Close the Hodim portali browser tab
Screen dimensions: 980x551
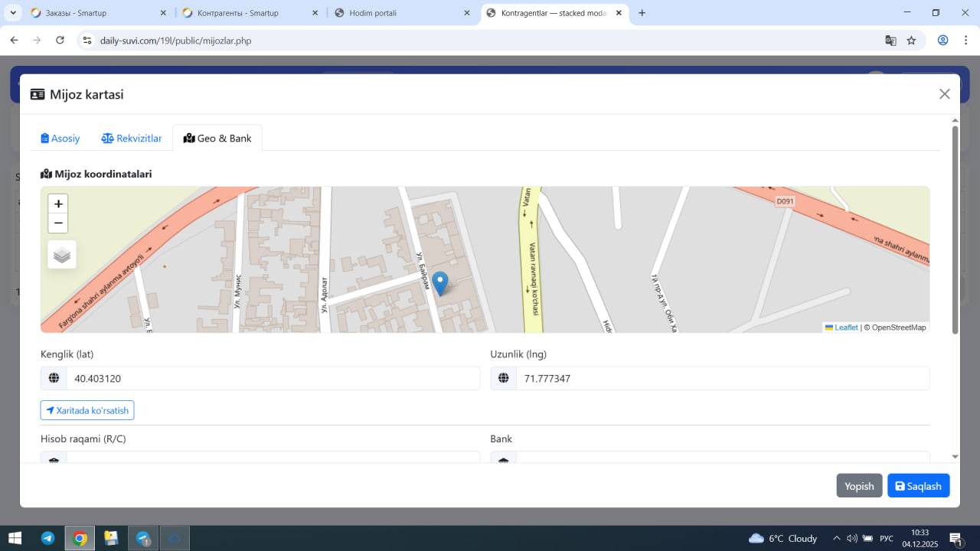click(467, 13)
